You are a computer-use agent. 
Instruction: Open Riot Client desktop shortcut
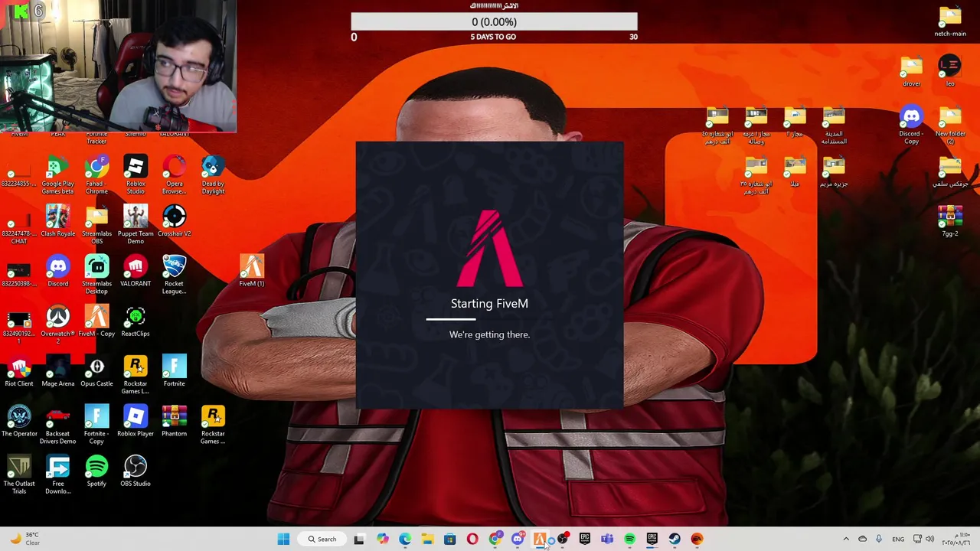coord(19,370)
